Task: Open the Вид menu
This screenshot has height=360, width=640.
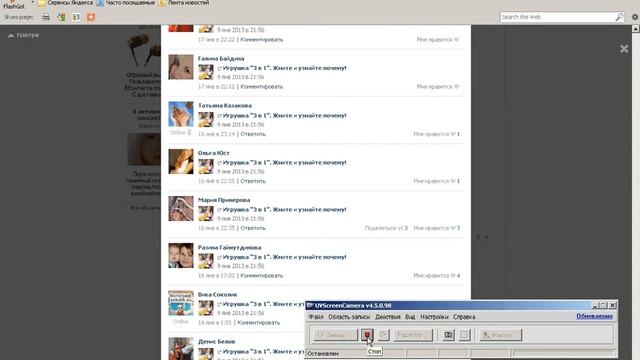Action: [x=410, y=317]
